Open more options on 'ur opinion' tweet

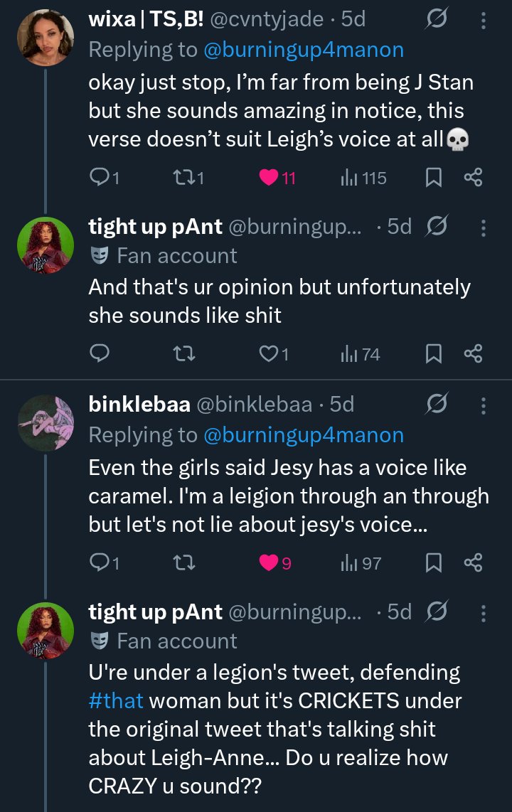pyautogui.click(x=484, y=228)
